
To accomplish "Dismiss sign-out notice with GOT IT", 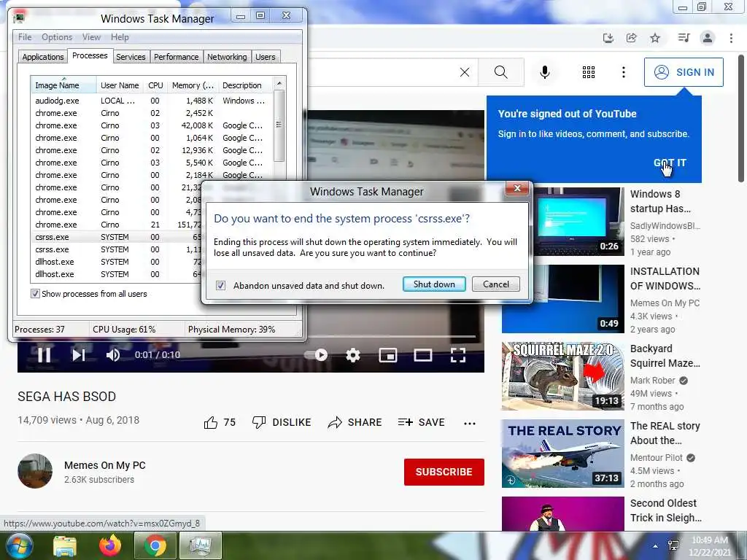I will 670,163.
